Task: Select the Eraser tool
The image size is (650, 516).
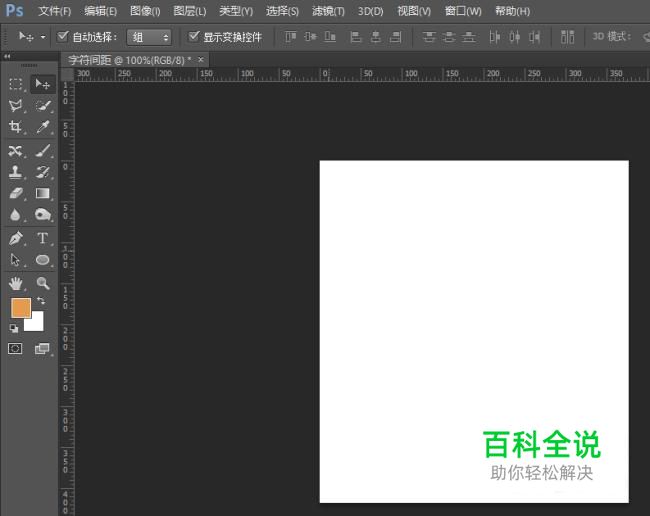Action: (16, 193)
